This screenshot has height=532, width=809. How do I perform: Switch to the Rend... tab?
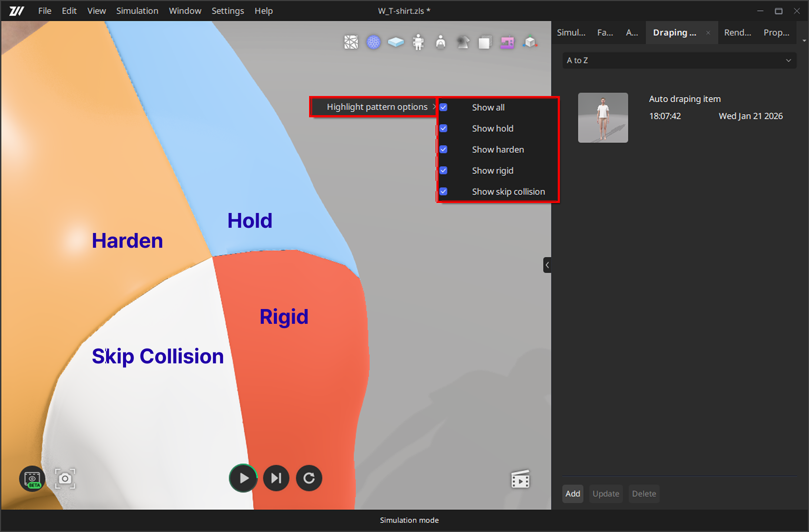pyautogui.click(x=737, y=33)
